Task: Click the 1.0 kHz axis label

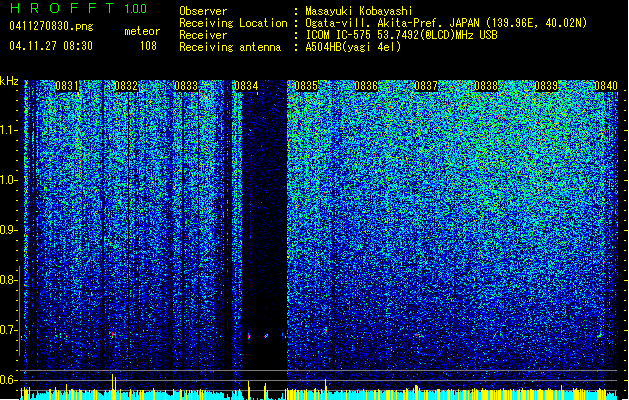Action: 8,180
